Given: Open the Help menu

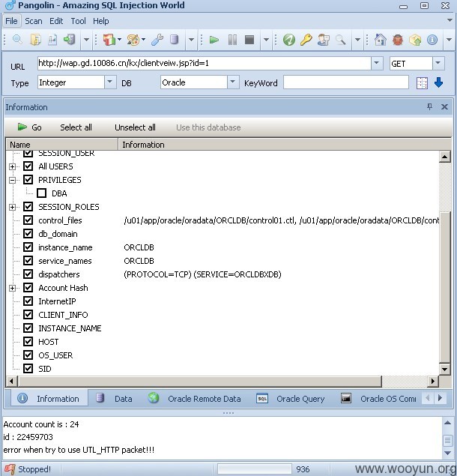Looking at the screenshot, I should (x=100, y=21).
